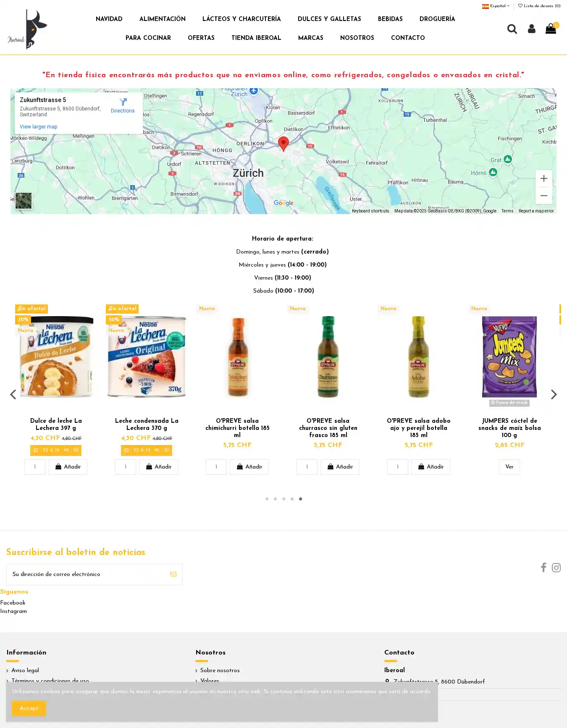Viewport: 567px width, 728px height.
Task: Select the last carousel pagination dot
Action: click(x=300, y=499)
